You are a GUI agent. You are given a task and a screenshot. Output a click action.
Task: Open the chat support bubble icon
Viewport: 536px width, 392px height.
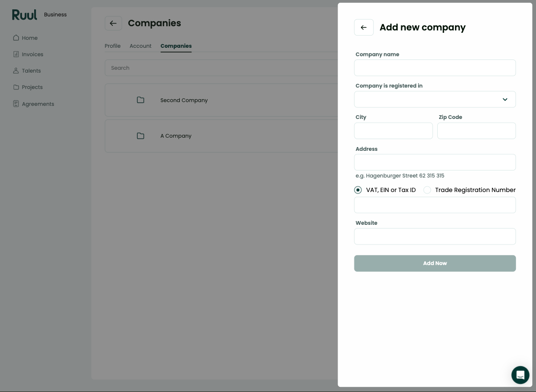pyautogui.click(x=520, y=375)
